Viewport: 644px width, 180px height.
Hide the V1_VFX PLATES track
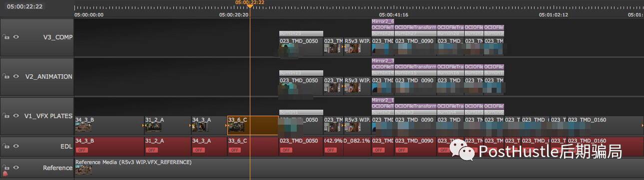click(x=16, y=116)
